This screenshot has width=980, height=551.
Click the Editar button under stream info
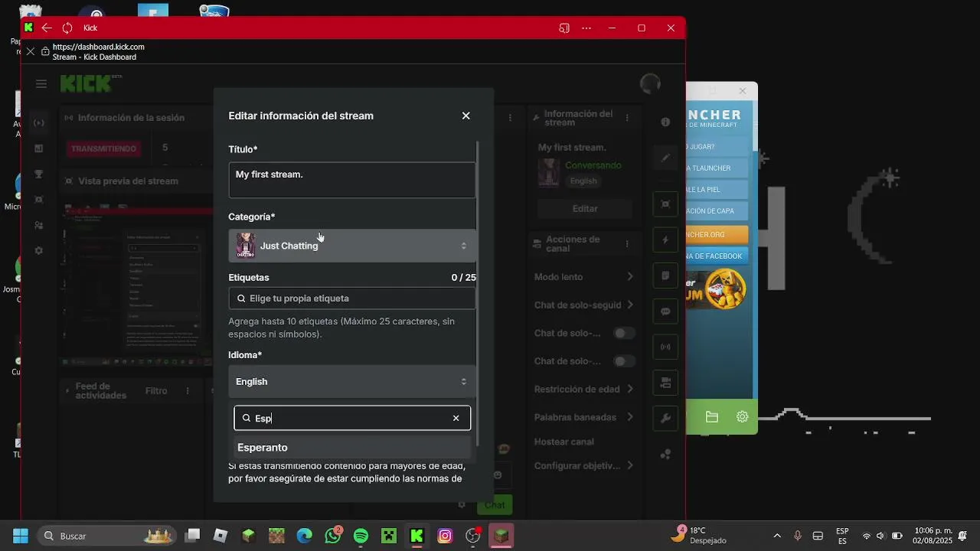coord(585,208)
